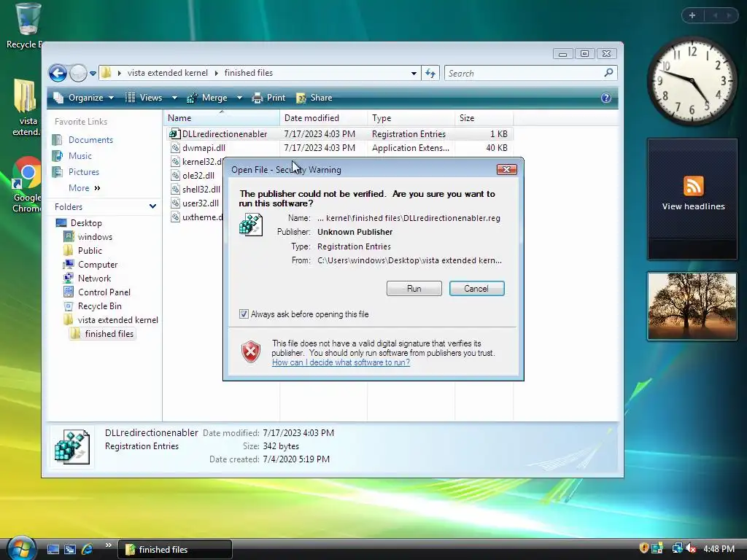Click Cancel in the security warning
Screen dimensions: 747x560
[x=476, y=289]
